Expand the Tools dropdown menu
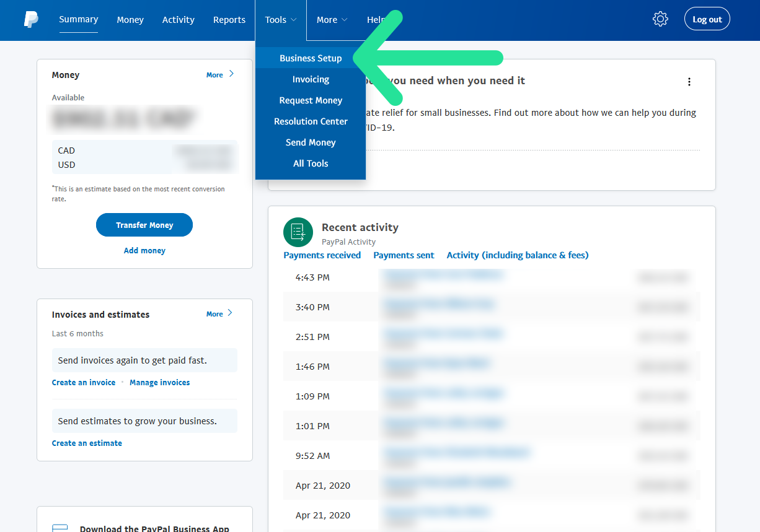 tap(281, 20)
